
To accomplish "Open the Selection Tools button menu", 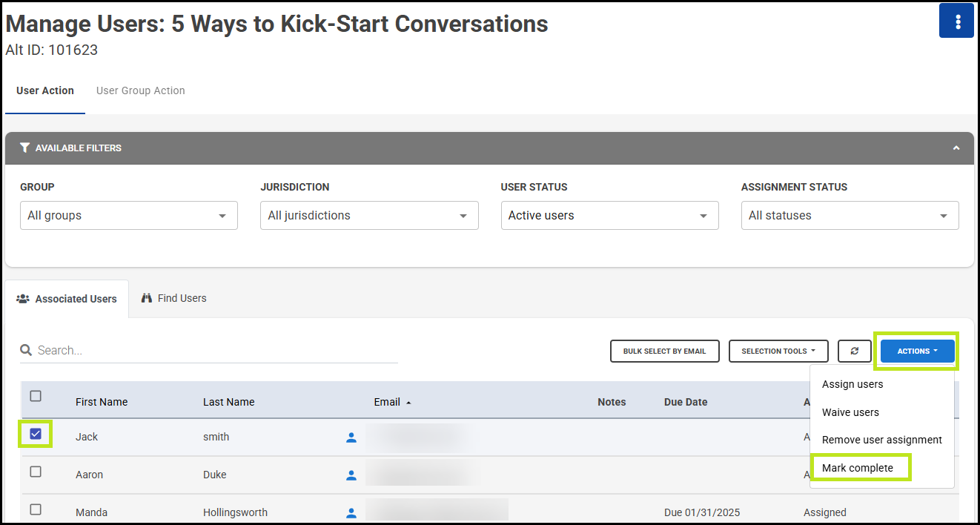I will coord(778,351).
